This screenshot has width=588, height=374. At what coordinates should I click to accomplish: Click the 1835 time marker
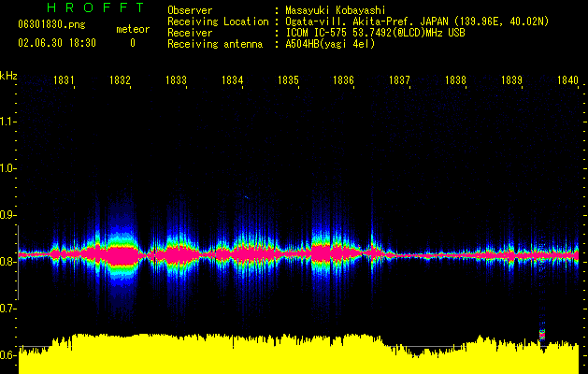(288, 80)
